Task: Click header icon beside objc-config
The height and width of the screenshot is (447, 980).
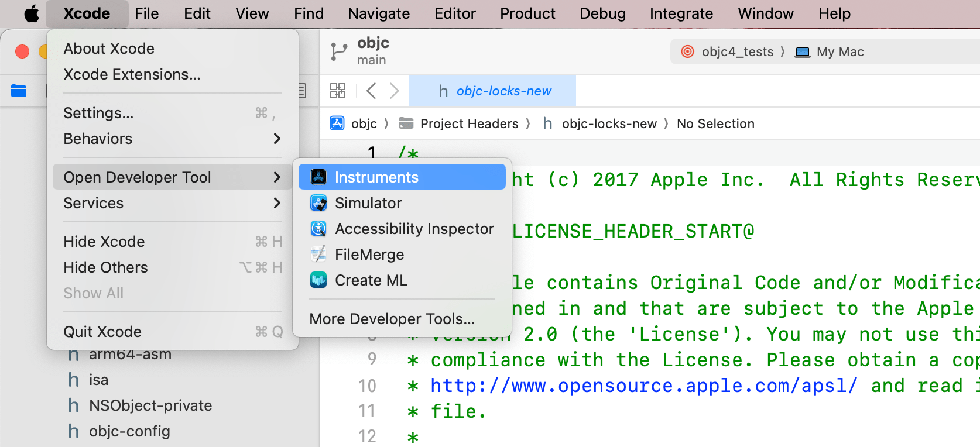Action: click(x=74, y=431)
